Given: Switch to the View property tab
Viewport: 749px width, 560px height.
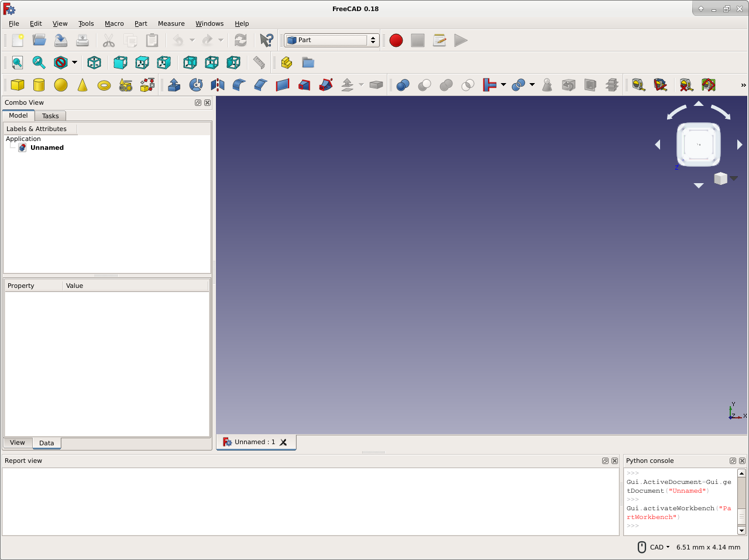Looking at the screenshot, I should (x=18, y=443).
